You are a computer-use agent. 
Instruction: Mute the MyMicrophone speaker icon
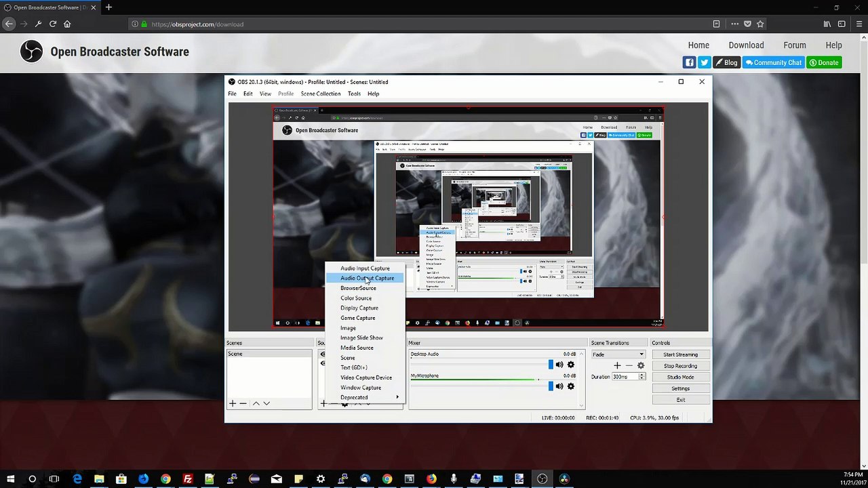[559, 386]
